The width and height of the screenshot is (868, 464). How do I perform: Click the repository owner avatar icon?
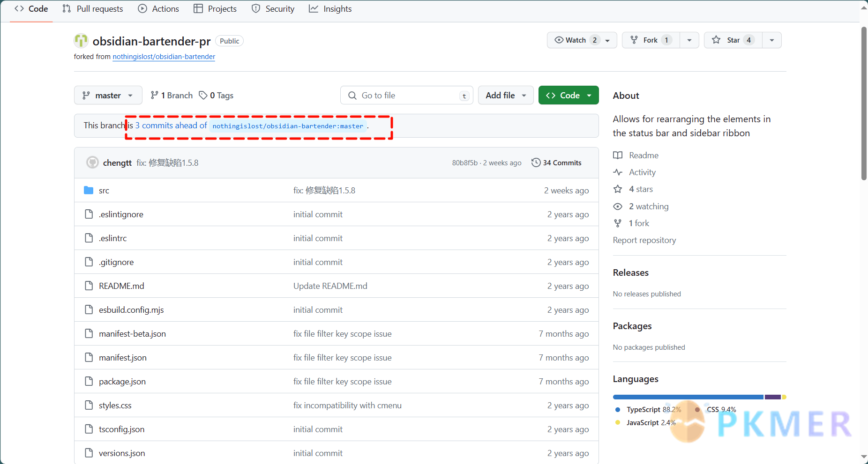(81, 41)
